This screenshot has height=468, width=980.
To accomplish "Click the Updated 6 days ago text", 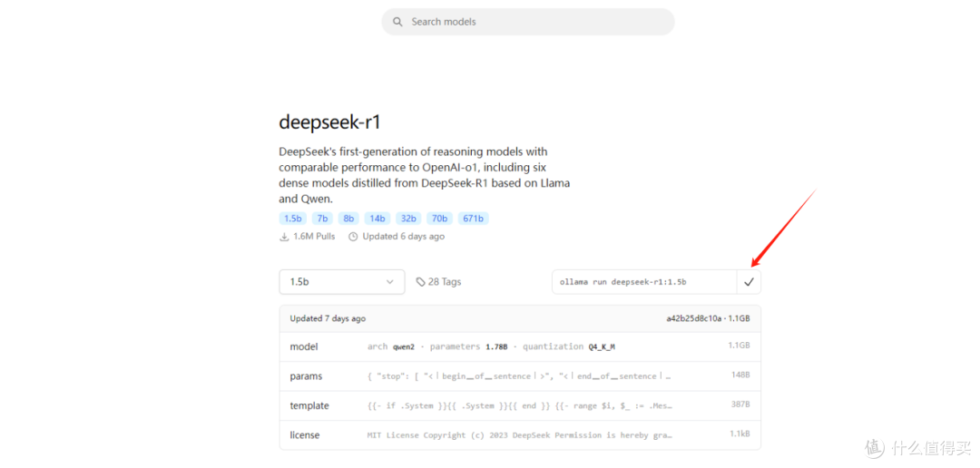I will [x=403, y=237].
